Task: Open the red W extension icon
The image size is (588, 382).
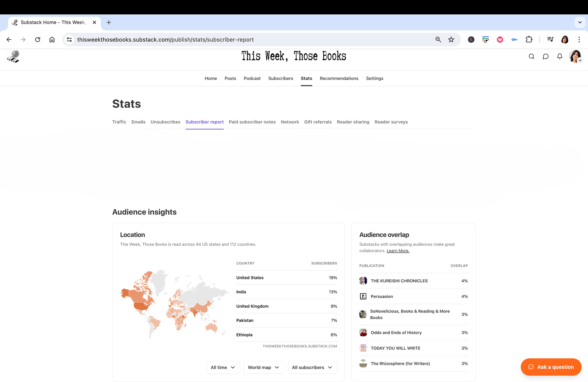Action: click(500, 39)
